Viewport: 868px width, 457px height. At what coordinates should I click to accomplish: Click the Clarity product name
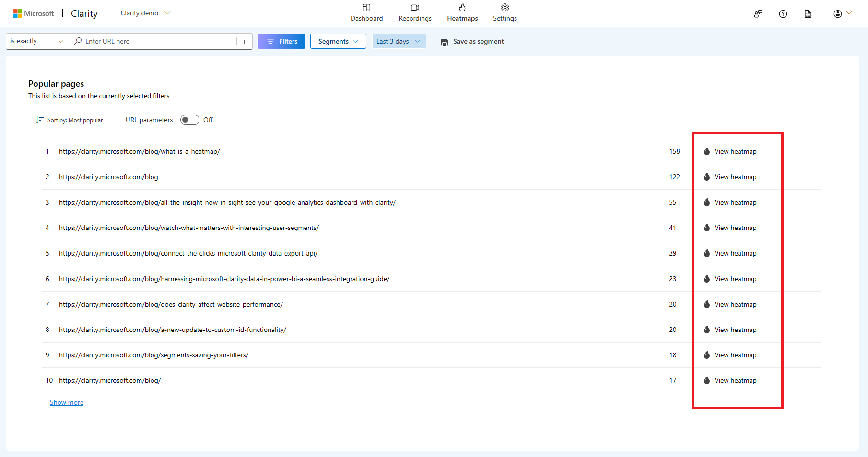84,13
